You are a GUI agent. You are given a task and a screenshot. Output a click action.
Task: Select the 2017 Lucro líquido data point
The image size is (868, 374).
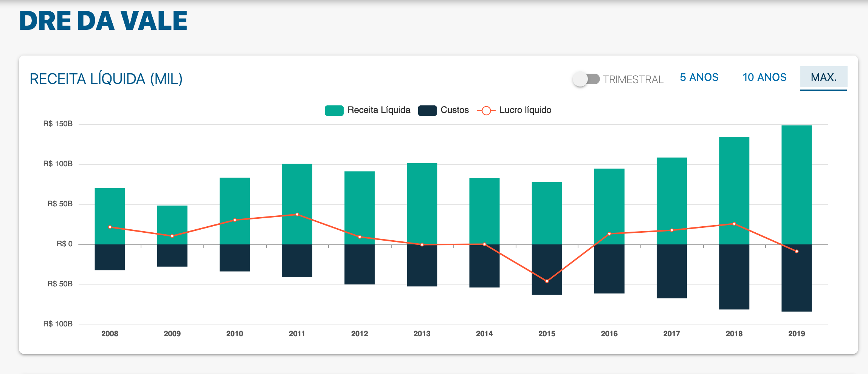click(x=672, y=230)
